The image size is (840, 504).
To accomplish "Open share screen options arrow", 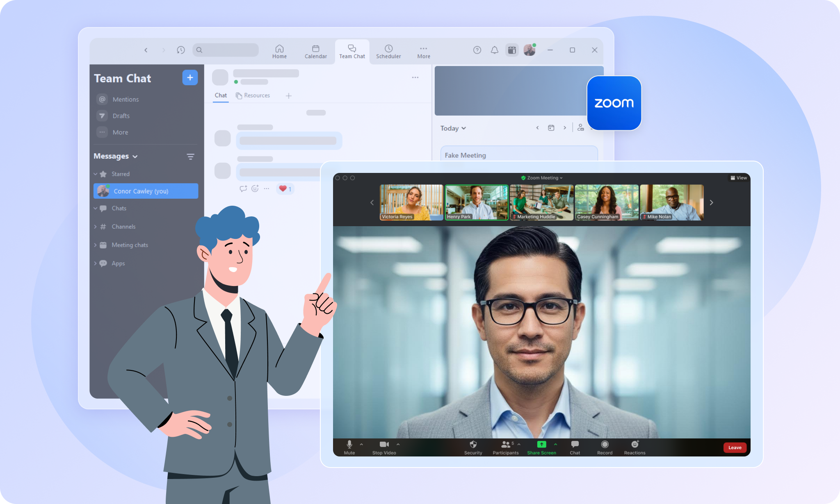I will click(x=555, y=444).
